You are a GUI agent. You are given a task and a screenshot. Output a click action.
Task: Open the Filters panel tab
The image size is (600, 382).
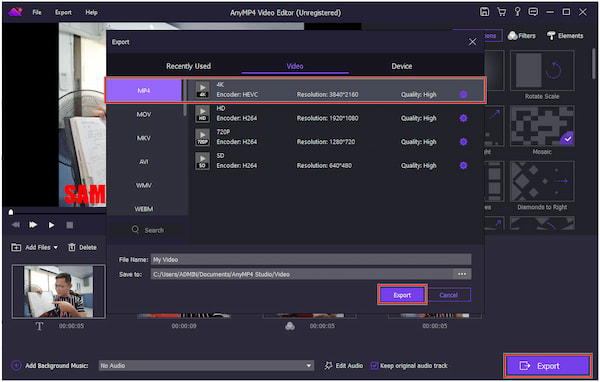tap(522, 36)
